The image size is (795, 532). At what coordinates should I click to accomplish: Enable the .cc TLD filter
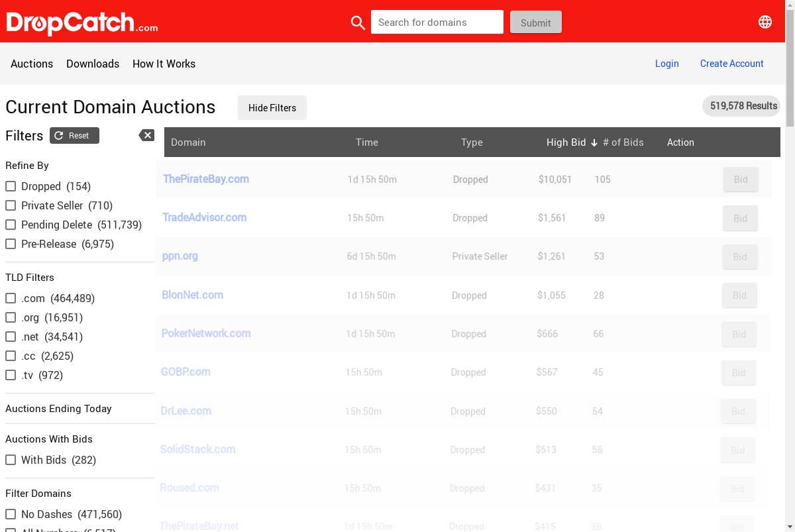tap(11, 356)
